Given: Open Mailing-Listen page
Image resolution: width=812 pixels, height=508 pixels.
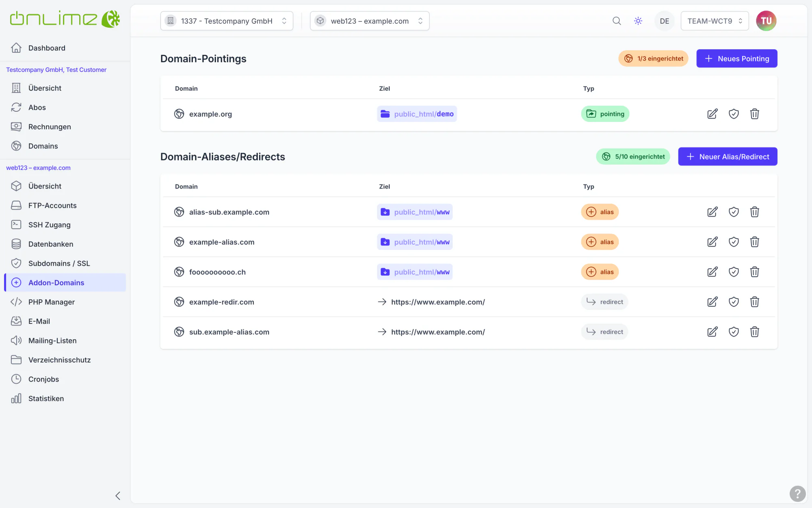Looking at the screenshot, I should 65,341.
